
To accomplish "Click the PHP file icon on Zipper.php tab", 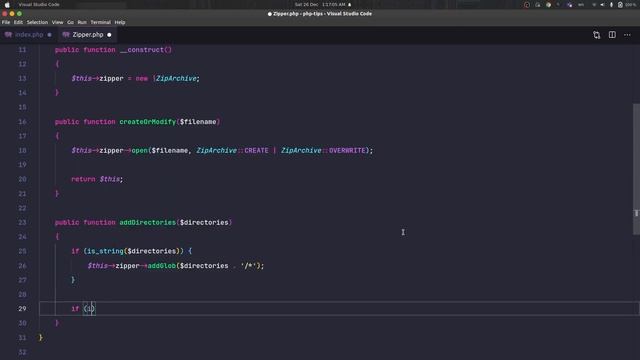I will click(x=66, y=35).
